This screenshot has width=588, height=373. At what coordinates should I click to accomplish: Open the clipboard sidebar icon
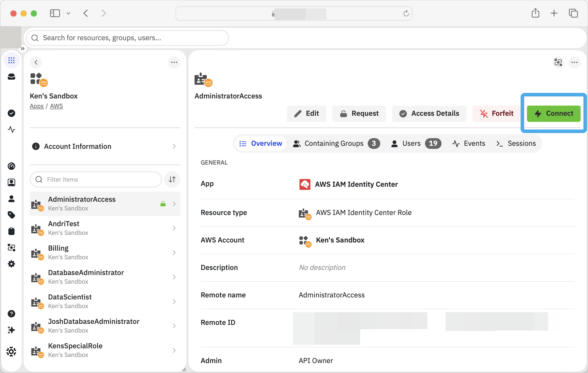(11, 231)
